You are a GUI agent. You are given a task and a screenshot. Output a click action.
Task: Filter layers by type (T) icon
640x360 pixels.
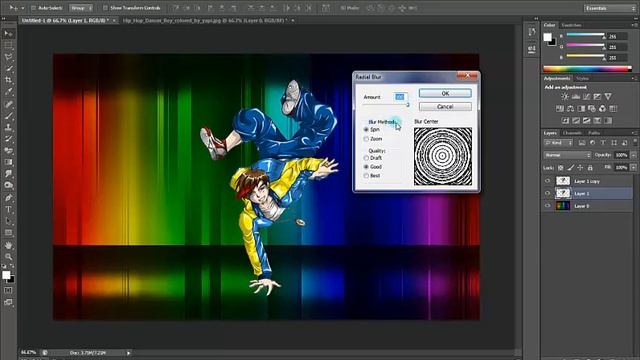click(603, 143)
